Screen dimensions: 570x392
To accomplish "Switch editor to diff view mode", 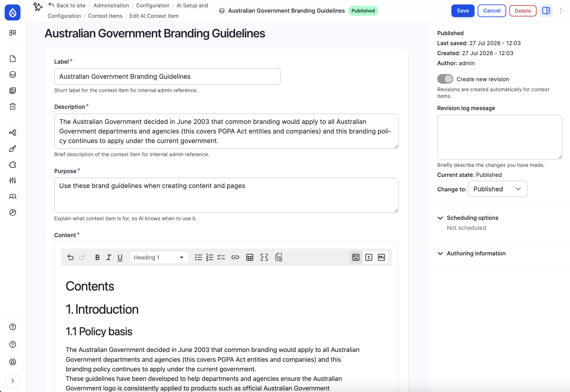I will 368,257.
